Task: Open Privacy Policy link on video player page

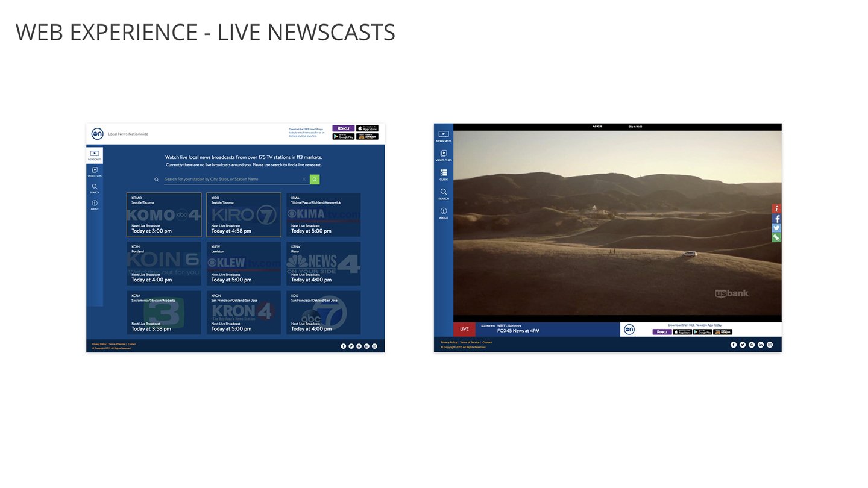Action: (x=448, y=342)
